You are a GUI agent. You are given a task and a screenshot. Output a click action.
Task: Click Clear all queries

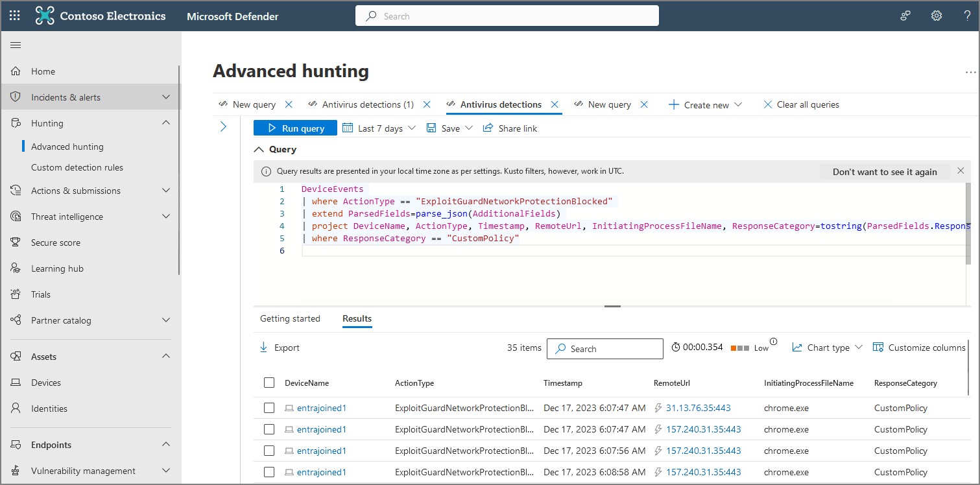801,104
